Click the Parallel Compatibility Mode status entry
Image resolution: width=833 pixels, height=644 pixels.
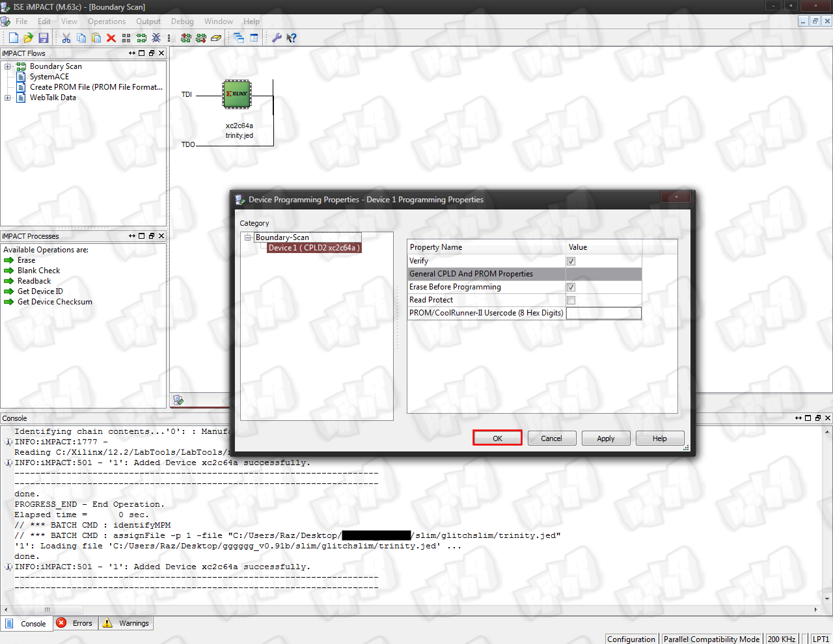click(711, 639)
